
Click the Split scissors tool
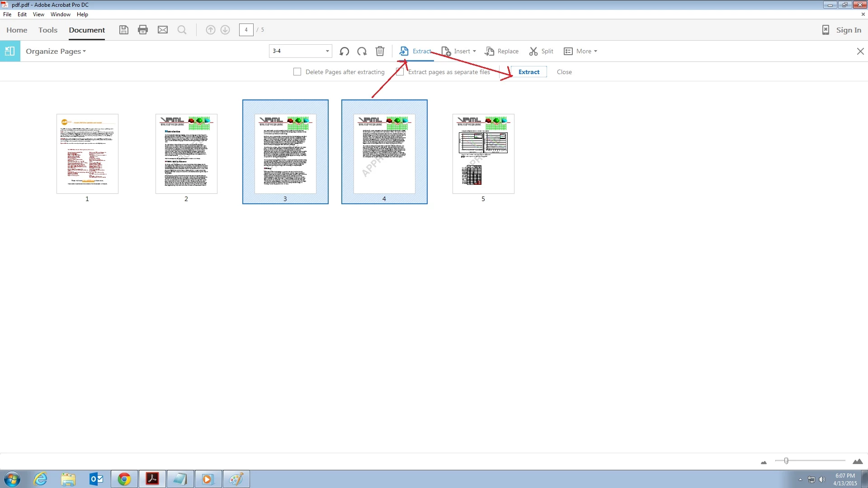pos(541,51)
